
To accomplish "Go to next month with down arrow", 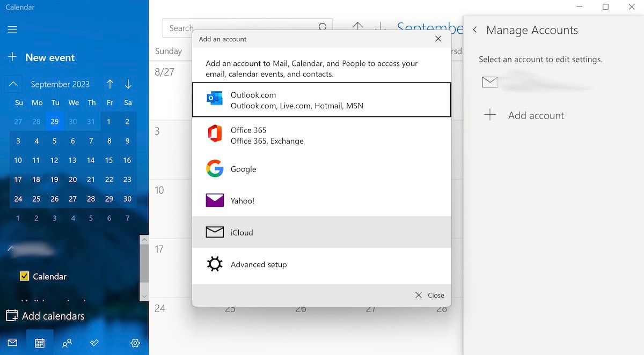I will (x=128, y=84).
